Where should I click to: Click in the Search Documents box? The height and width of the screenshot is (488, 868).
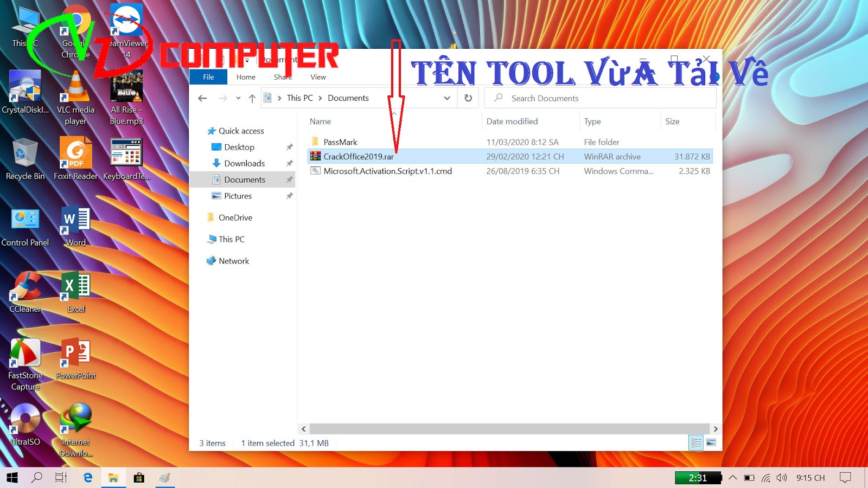(x=601, y=98)
